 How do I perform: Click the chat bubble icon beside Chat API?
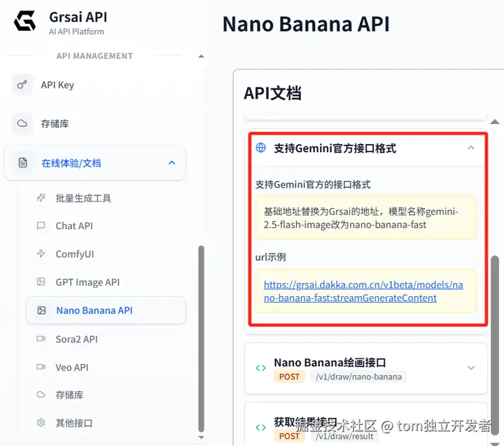pyautogui.click(x=41, y=225)
